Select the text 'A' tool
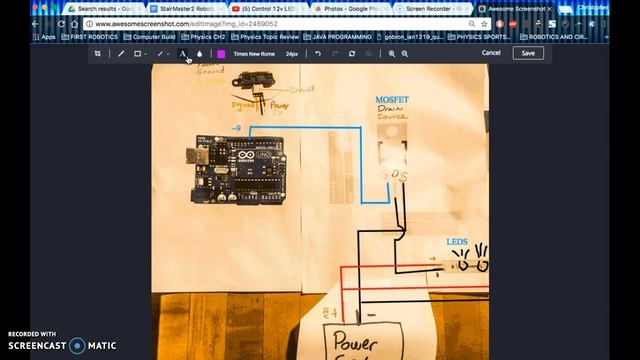 pyautogui.click(x=182, y=53)
